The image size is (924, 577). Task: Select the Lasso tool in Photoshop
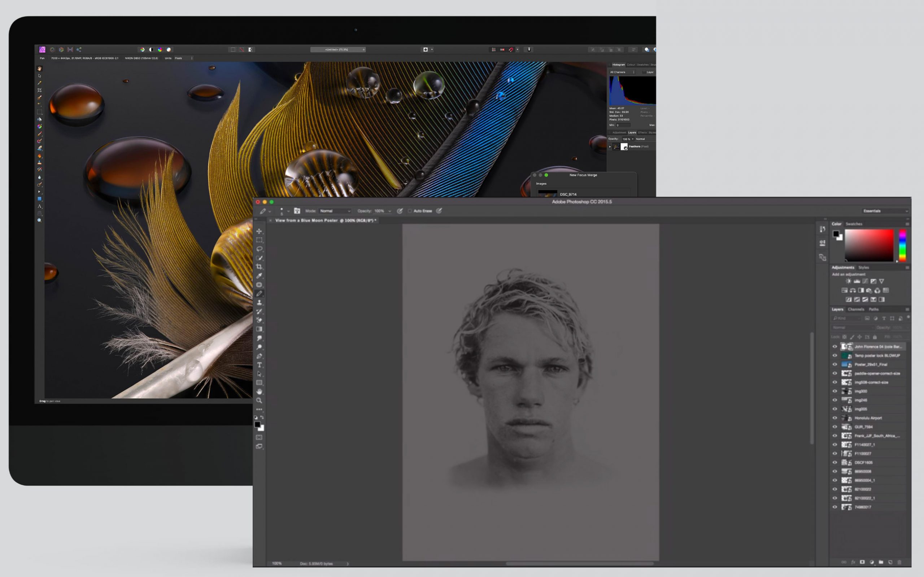(259, 249)
